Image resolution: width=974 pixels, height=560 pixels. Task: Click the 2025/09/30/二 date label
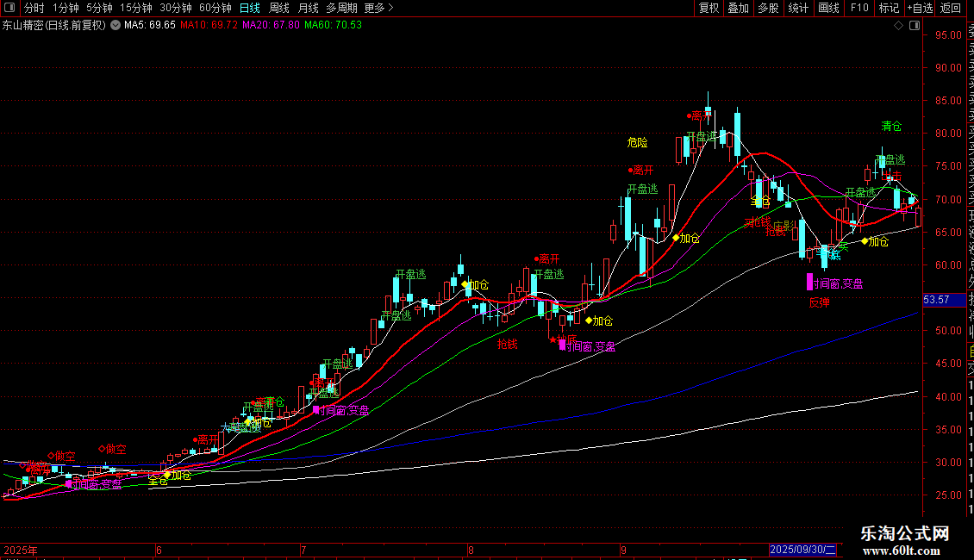(803, 550)
